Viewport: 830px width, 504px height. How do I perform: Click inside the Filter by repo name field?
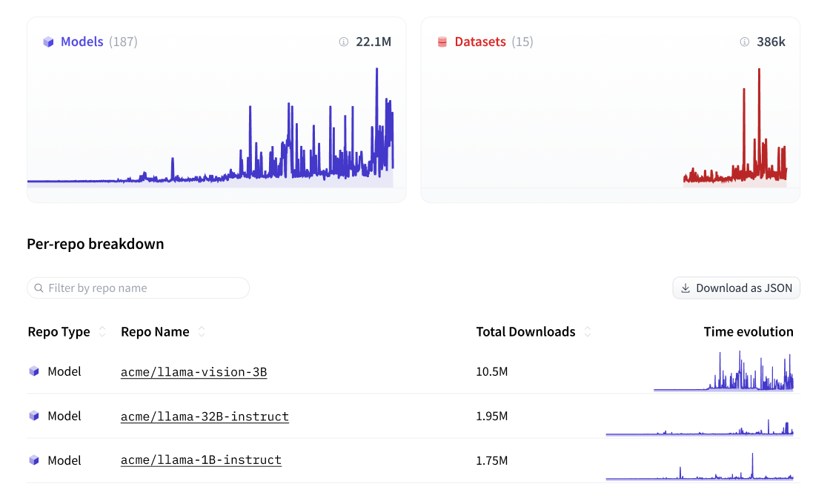click(x=138, y=288)
